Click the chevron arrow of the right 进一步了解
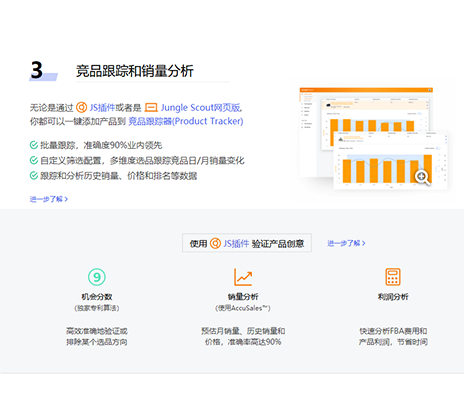The width and height of the screenshot is (464, 420). point(364,243)
